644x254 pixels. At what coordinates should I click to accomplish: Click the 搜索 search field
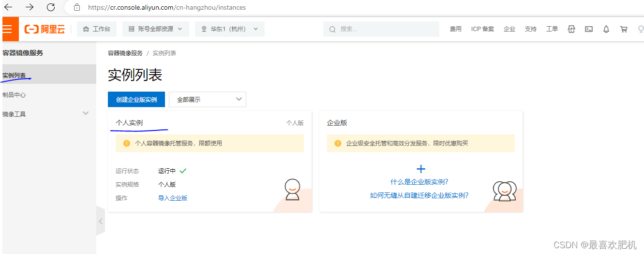381,29
